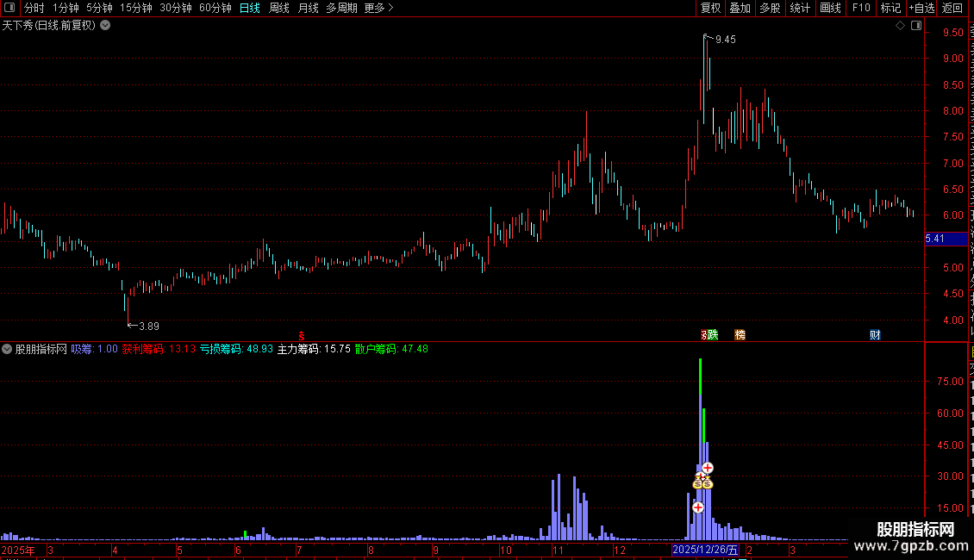Expand the 更多 period options

[378, 8]
